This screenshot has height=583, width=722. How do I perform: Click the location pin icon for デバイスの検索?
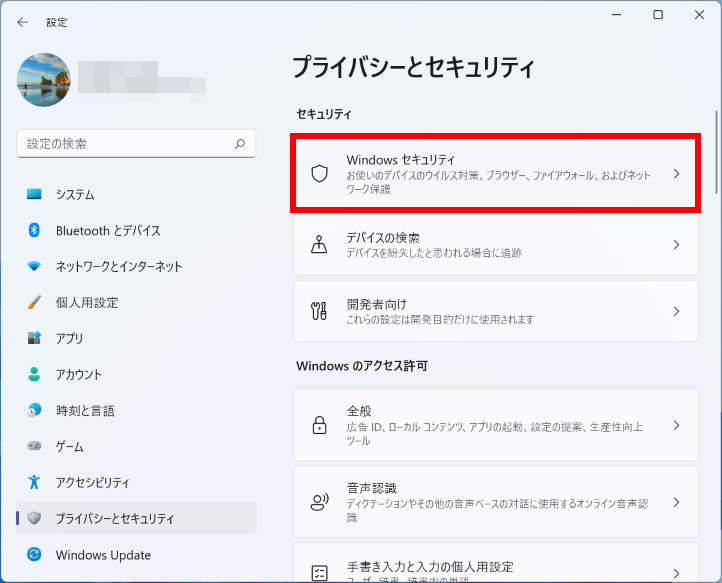(319, 245)
